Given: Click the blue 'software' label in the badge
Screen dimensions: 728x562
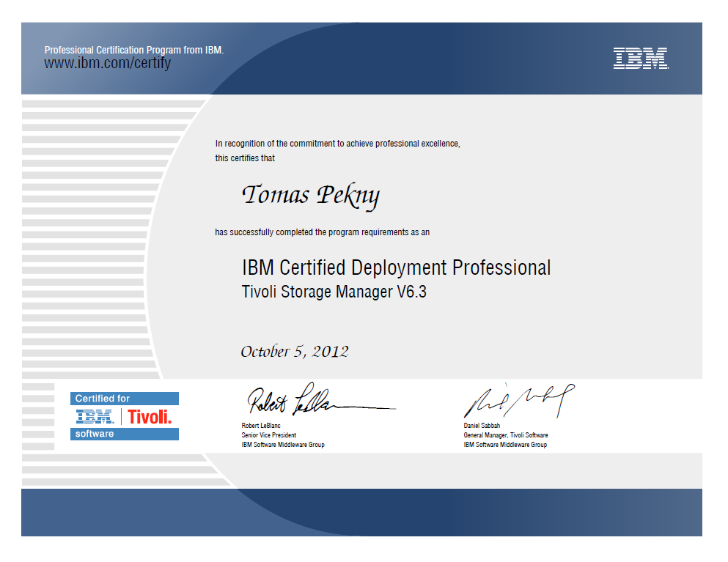Looking at the screenshot, I should coord(95,434).
